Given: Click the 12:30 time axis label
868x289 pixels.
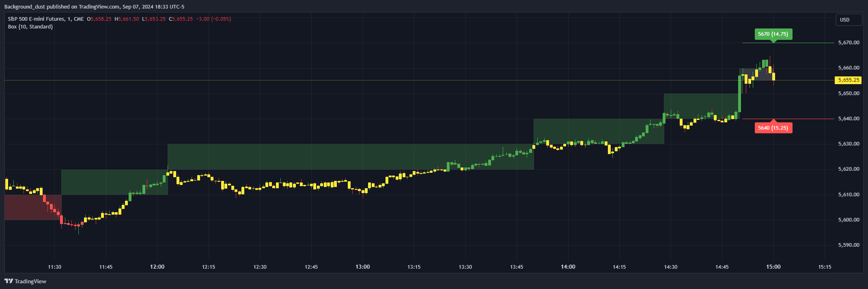Looking at the screenshot, I should coord(260,267).
